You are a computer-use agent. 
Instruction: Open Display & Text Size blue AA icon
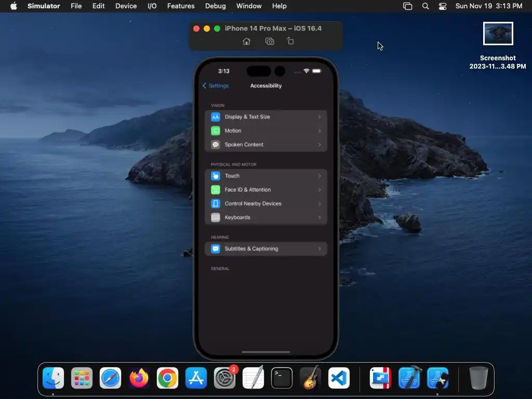pyautogui.click(x=216, y=117)
